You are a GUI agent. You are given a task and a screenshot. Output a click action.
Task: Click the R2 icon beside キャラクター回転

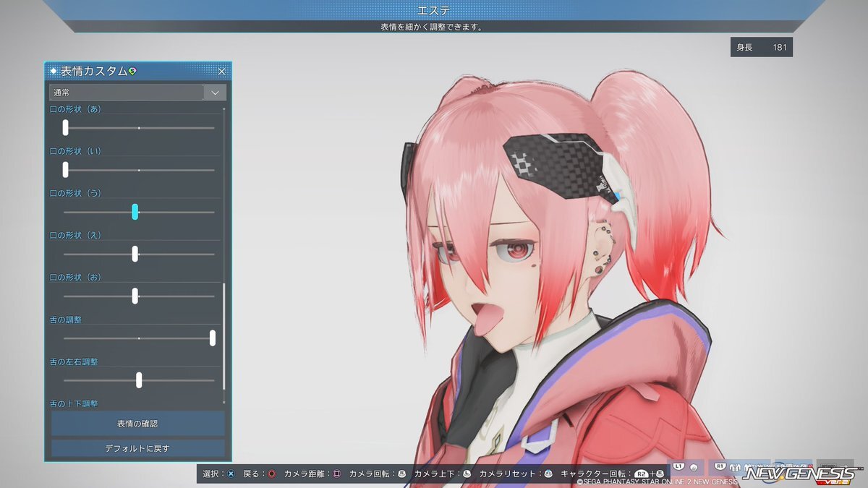[641, 474]
